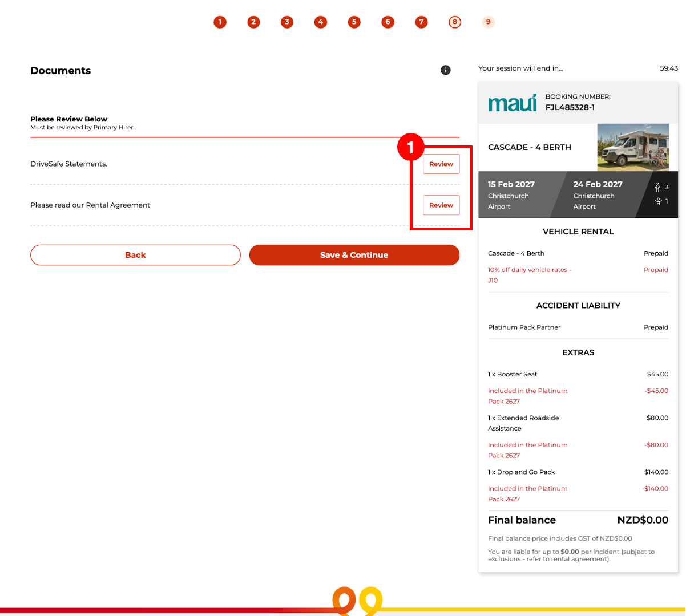Click 1 x Extended Roadside Assistance item
686x616 pixels.
[x=523, y=423]
